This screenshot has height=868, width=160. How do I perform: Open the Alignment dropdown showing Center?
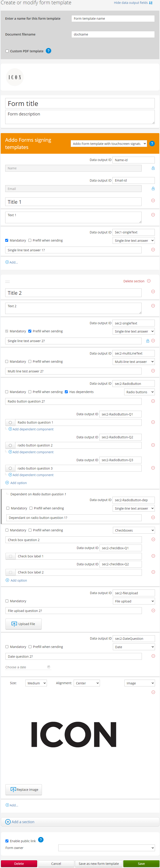point(87,683)
